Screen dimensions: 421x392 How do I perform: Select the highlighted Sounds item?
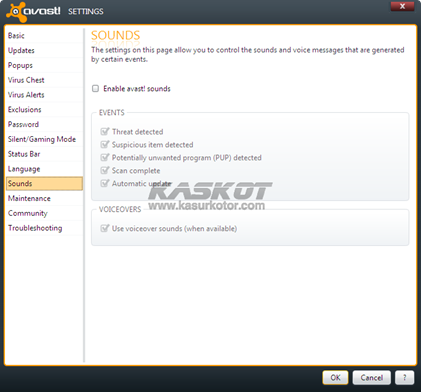(44, 184)
